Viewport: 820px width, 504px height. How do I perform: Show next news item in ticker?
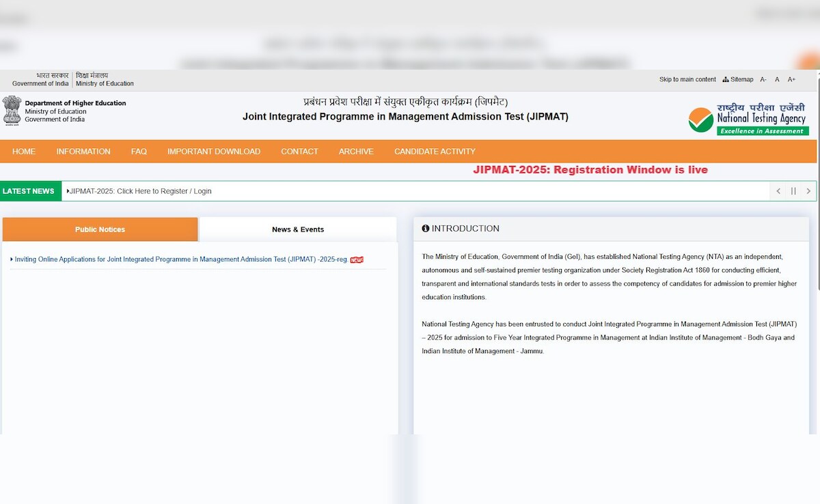808,191
